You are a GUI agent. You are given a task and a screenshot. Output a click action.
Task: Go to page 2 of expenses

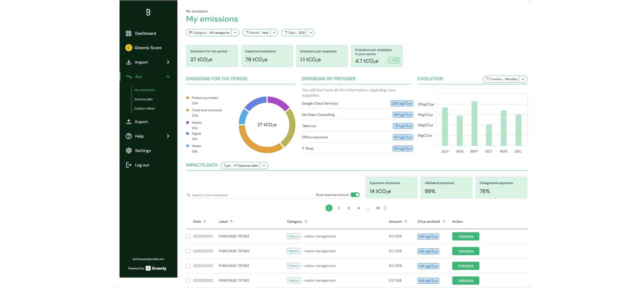(338, 208)
